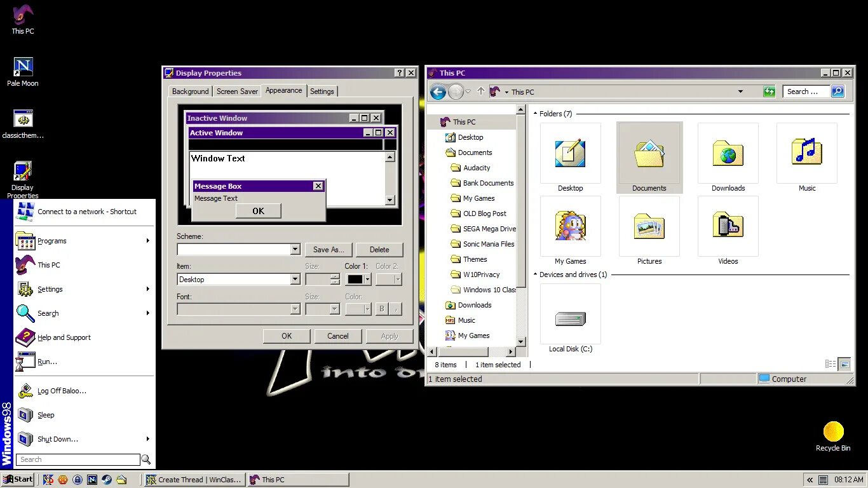Collapse the Devices and drives (1) group
Viewport: 868px width, 488px height.
pos(535,274)
